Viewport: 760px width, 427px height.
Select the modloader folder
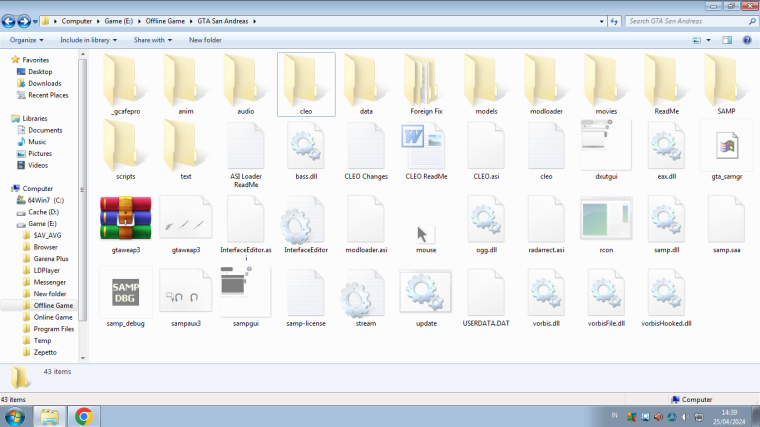click(x=546, y=80)
